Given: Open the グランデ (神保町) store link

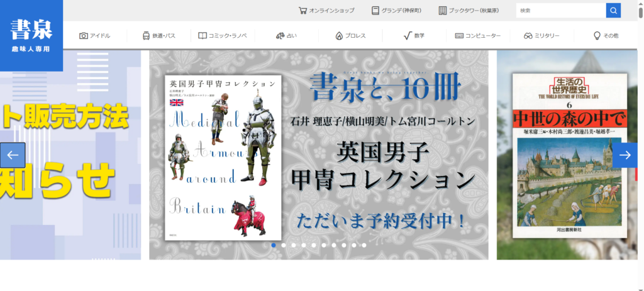Looking at the screenshot, I should (396, 11).
